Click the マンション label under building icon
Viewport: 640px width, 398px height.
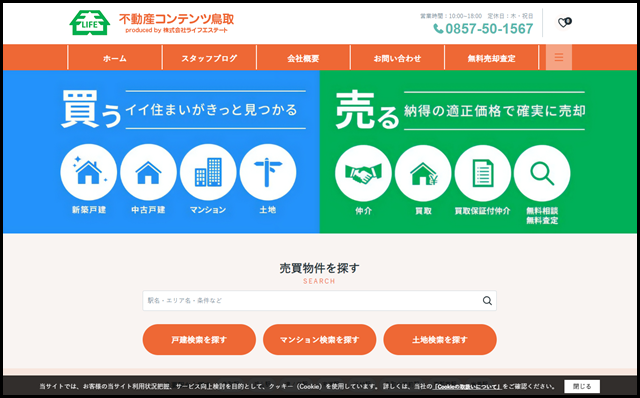pos(208,210)
